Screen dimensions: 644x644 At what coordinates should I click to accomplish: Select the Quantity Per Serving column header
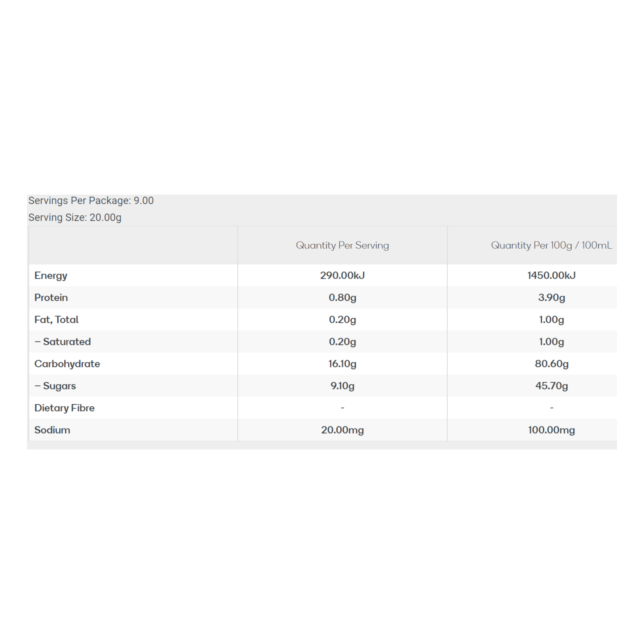click(342, 245)
